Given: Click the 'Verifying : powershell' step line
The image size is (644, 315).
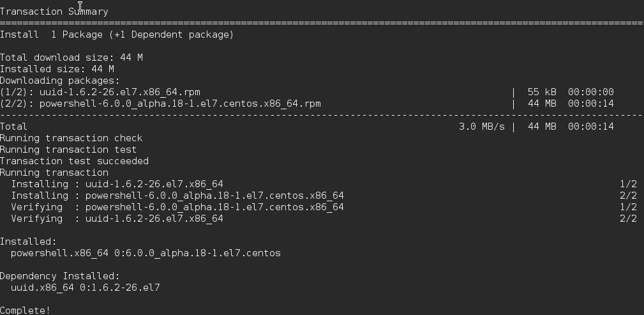Looking at the screenshot, I should tap(177, 207).
